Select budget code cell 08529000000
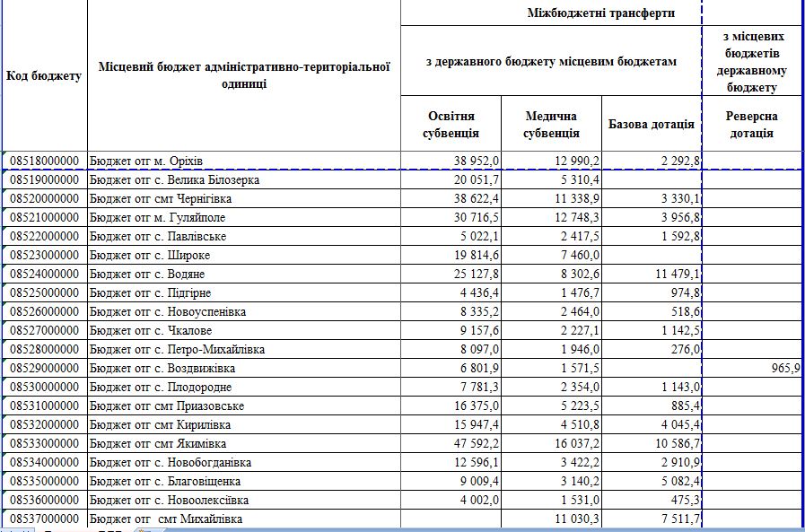This screenshot has height=532, width=805. pyautogui.click(x=45, y=368)
